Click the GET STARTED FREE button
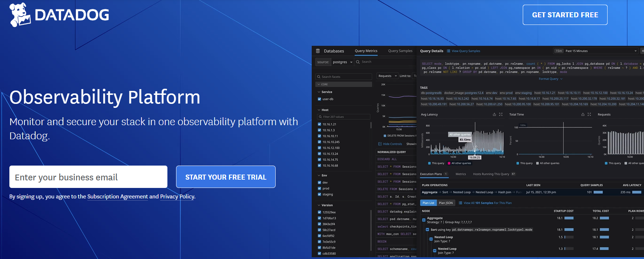 click(565, 15)
